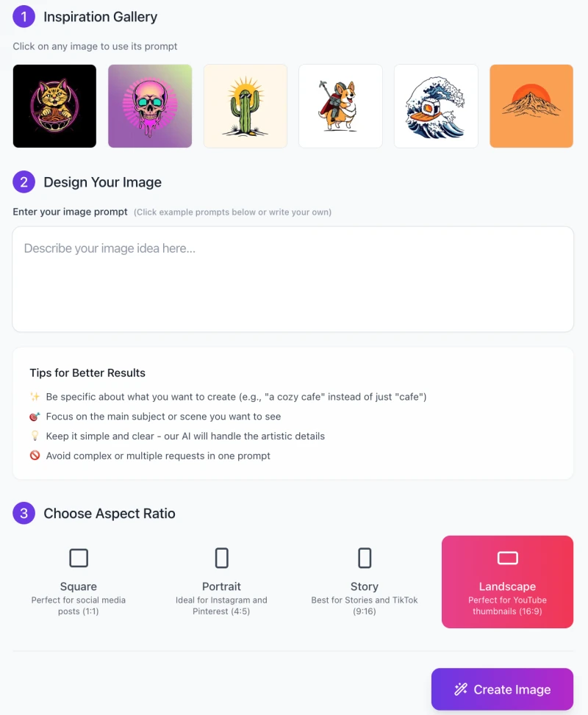Choose the cactus with sunglasses image
588x715 pixels.
[245, 106]
